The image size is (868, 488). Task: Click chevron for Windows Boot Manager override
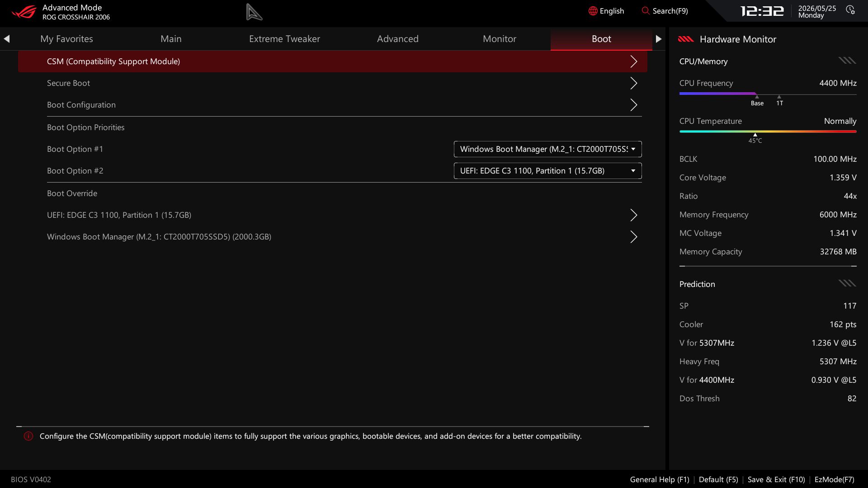tap(634, 237)
